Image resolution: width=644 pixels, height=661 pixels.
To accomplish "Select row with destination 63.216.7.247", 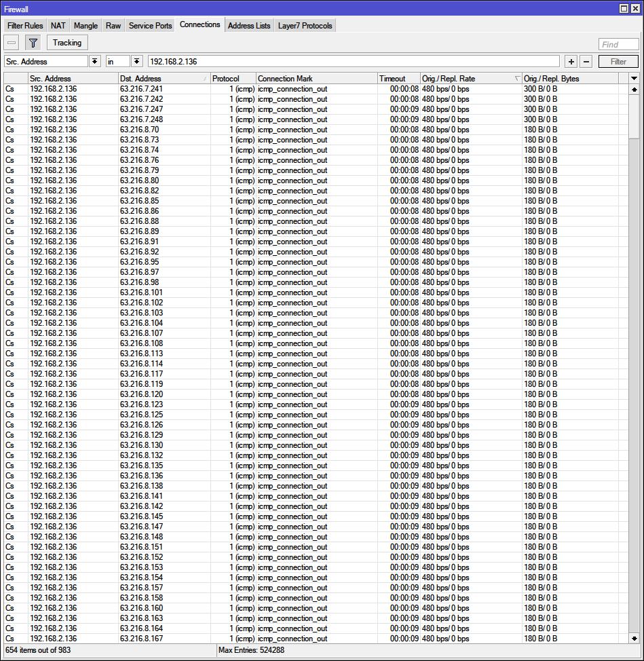I will [x=316, y=109].
